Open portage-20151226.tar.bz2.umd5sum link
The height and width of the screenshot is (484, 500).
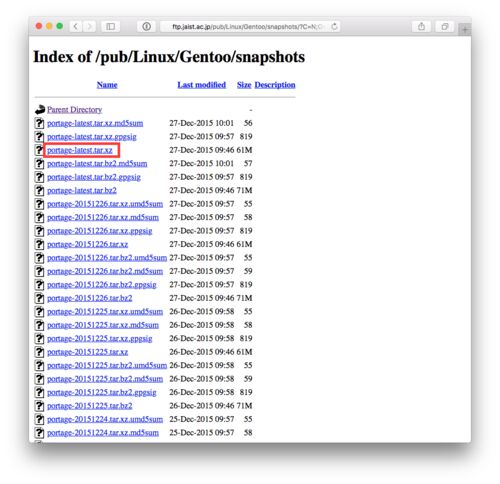click(107, 258)
